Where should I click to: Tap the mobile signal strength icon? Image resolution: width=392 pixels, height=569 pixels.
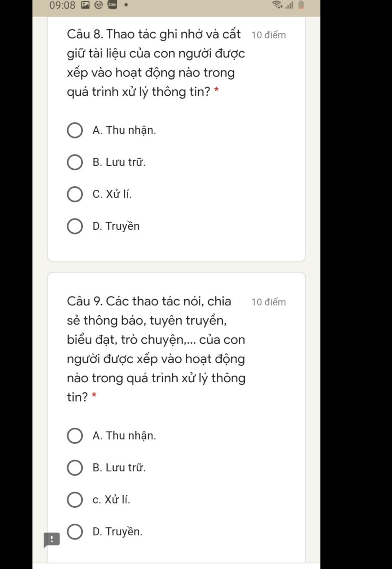click(x=289, y=5)
